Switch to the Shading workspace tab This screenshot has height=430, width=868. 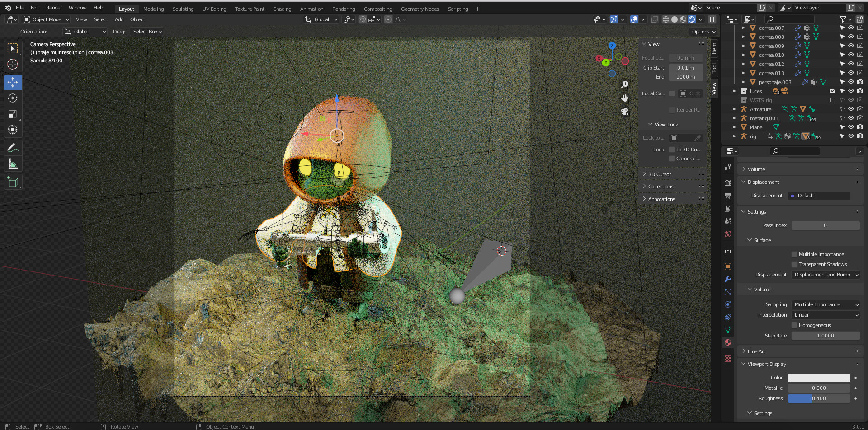point(282,9)
